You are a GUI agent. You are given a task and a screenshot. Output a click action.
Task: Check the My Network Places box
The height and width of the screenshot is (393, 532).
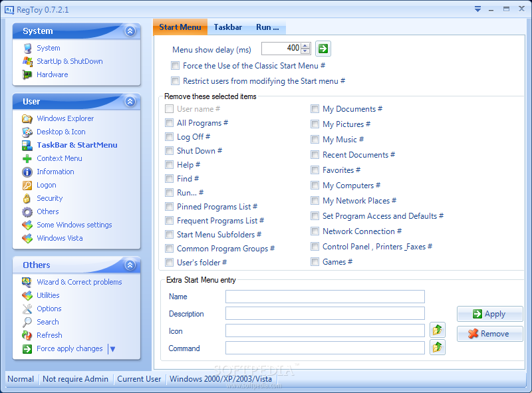coord(315,201)
